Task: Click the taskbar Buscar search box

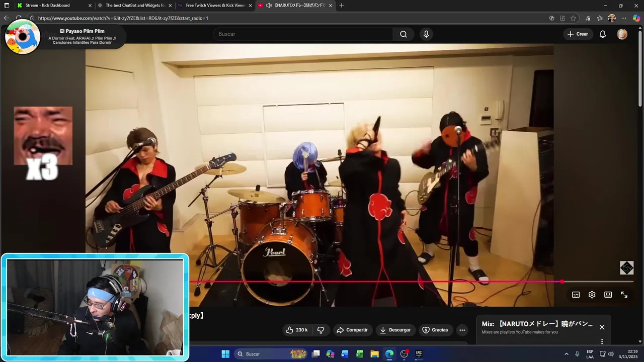Action: click(272, 354)
